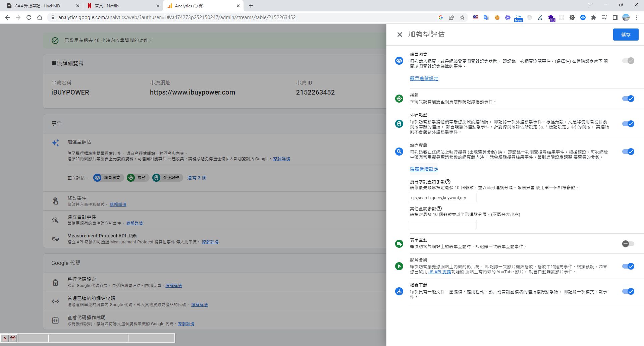This screenshot has height=346, width=644.
Task: Click help icon beside 搜尋字詞查詢參數
Action: [x=448, y=182]
